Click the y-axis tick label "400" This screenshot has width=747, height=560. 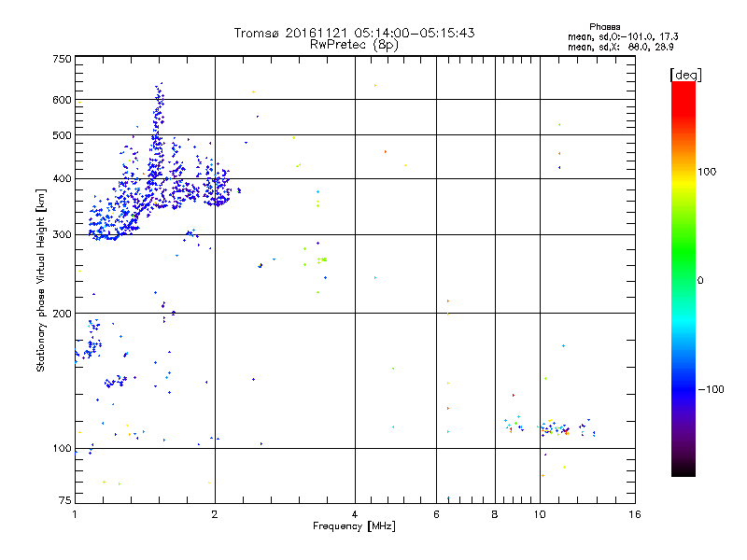(62, 178)
